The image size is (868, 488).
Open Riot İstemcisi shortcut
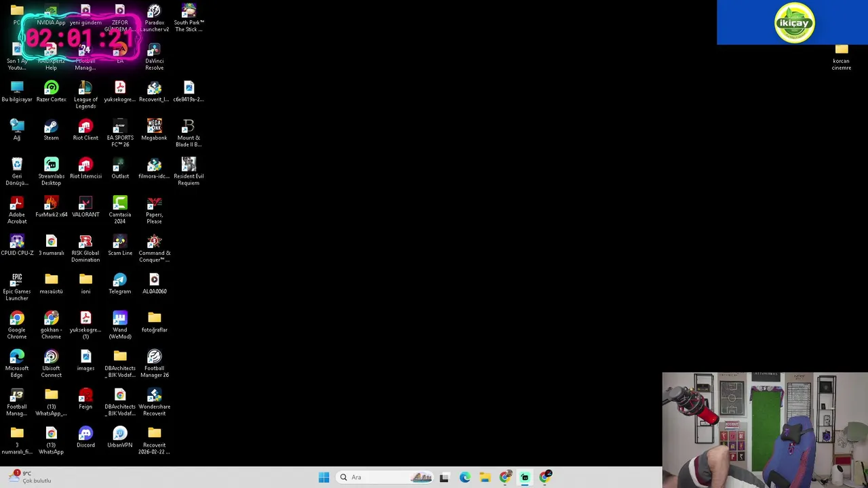[85, 169]
